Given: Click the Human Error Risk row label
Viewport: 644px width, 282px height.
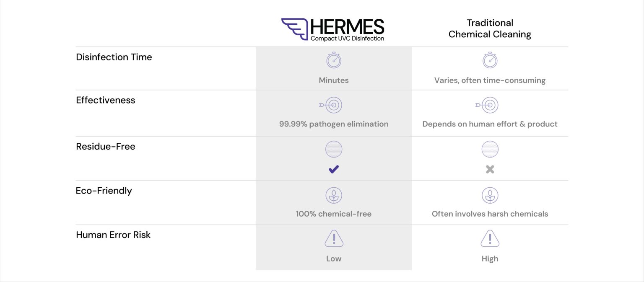Looking at the screenshot, I should click(x=113, y=235).
